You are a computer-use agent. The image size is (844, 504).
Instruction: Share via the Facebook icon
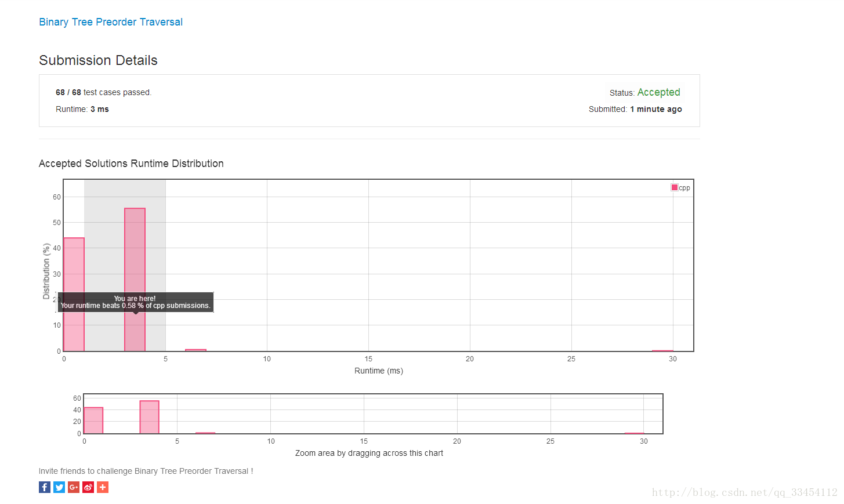[x=45, y=487]
